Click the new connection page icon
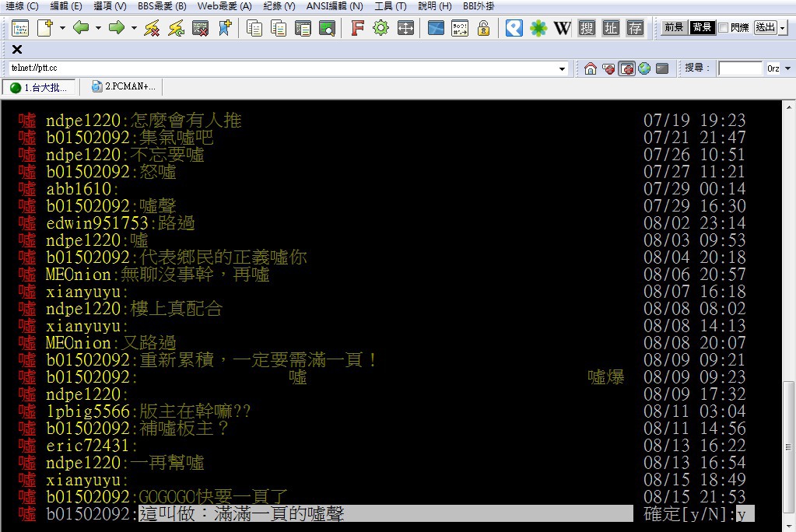 tap(44, 28)
